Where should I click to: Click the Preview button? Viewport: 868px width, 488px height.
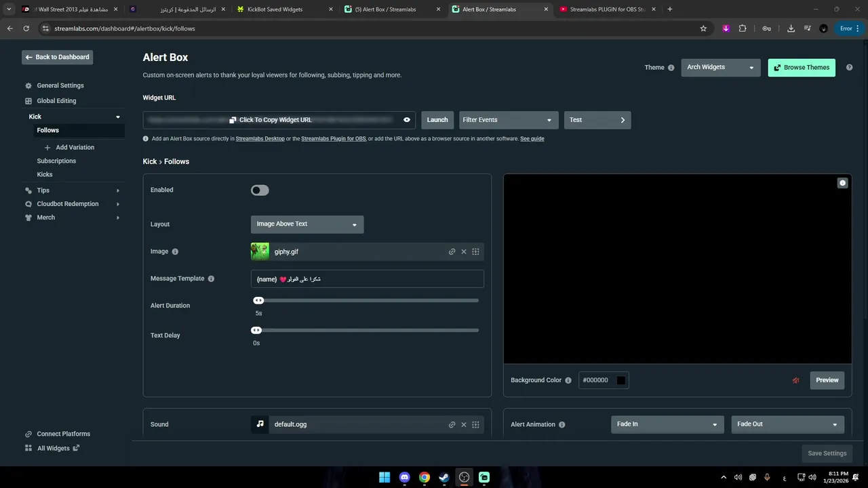827,380
